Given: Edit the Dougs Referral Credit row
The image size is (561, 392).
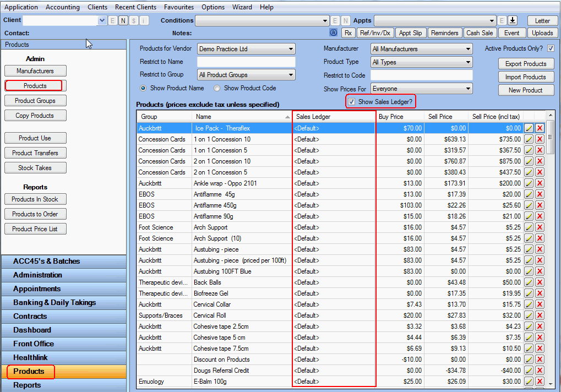Looking at the screenshot, I should click(x=529, y=371).
